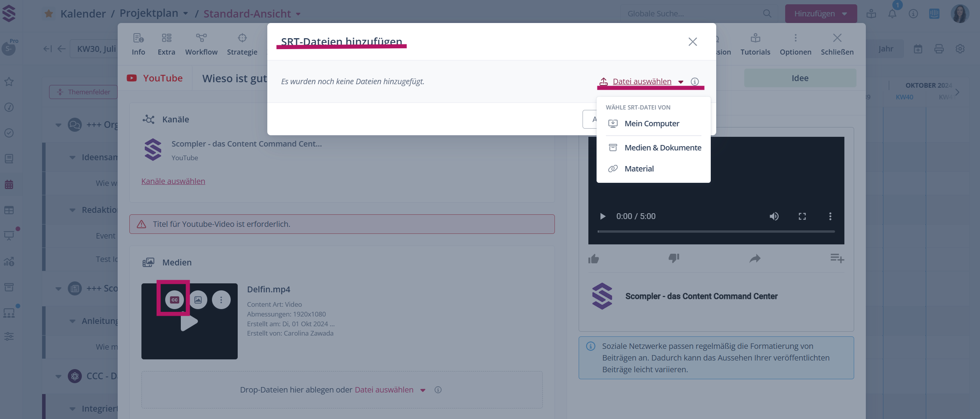Open the notifications bell

point(892,14)
